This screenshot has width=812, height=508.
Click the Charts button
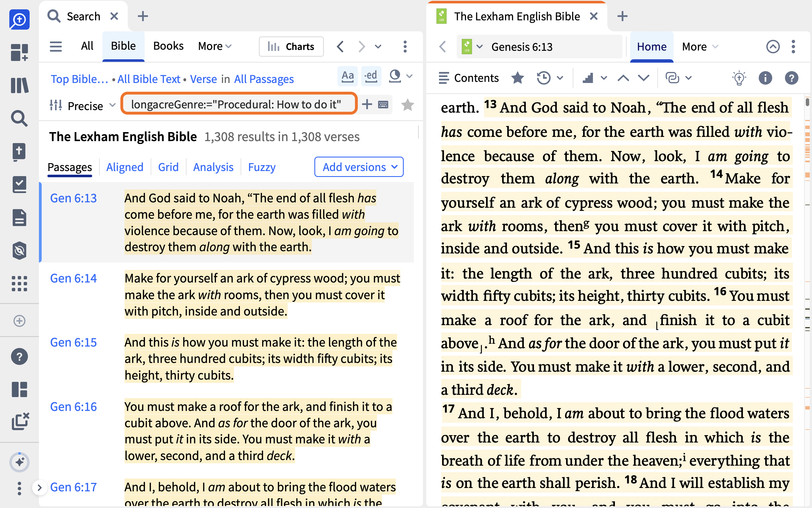click(x=291, y=46)
